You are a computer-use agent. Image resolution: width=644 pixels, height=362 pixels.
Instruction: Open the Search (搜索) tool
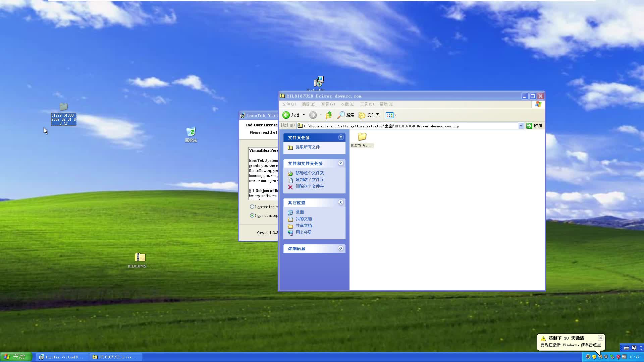pos(345,115)
